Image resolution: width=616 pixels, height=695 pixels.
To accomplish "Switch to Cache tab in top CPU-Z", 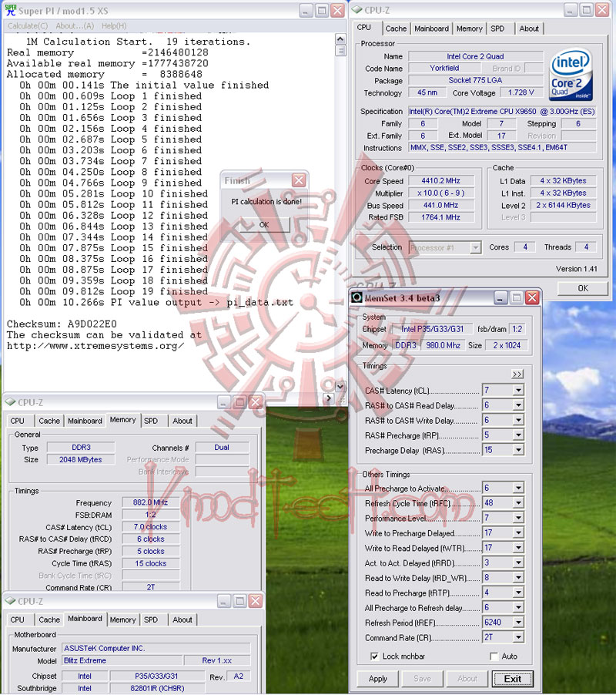I will 396,29.
